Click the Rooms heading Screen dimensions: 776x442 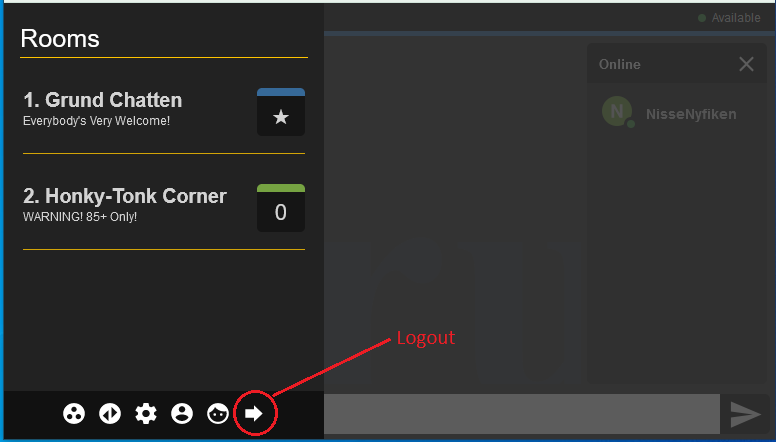point(60,39)
